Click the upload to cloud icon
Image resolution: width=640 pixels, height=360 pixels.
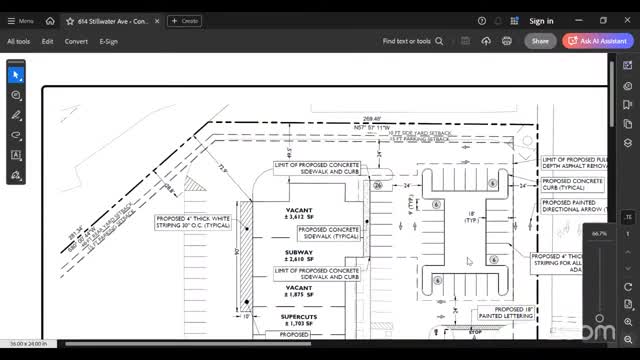click(486, 41)
